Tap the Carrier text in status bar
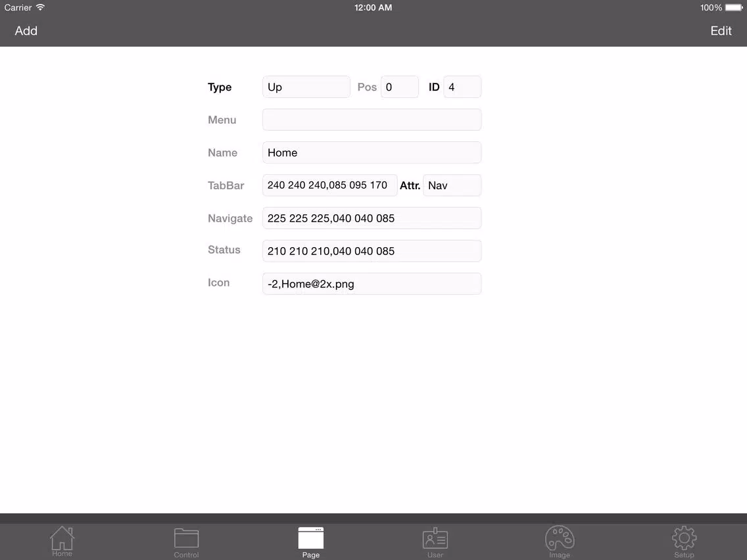 [18, 8]
